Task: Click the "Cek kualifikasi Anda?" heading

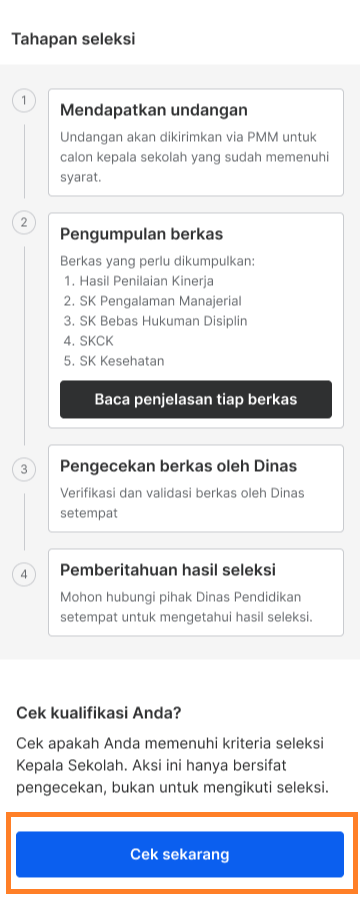Action: click(99, 713)
